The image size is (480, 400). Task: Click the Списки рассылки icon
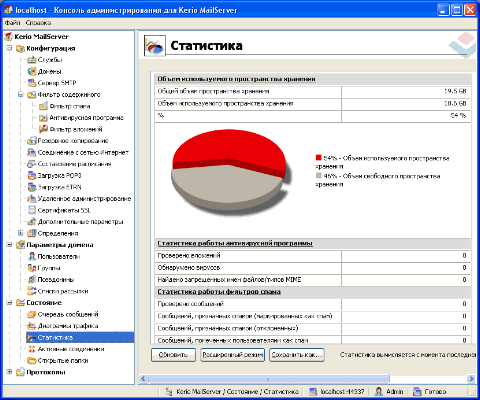[32, 291]
